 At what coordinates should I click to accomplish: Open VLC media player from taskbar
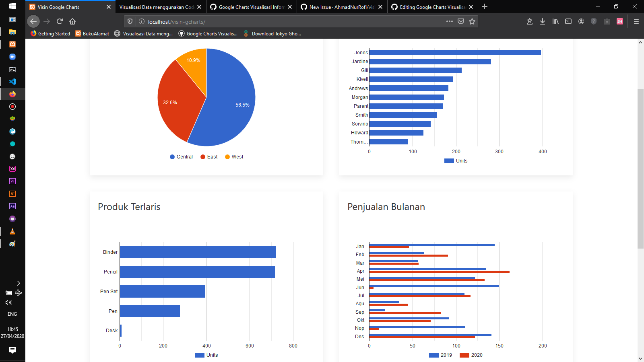click(12, 231)
